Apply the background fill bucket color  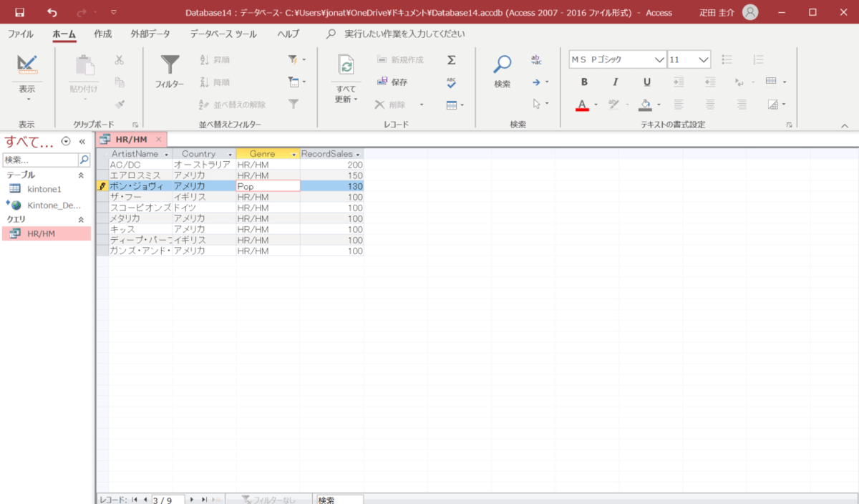tap(646, 105)
